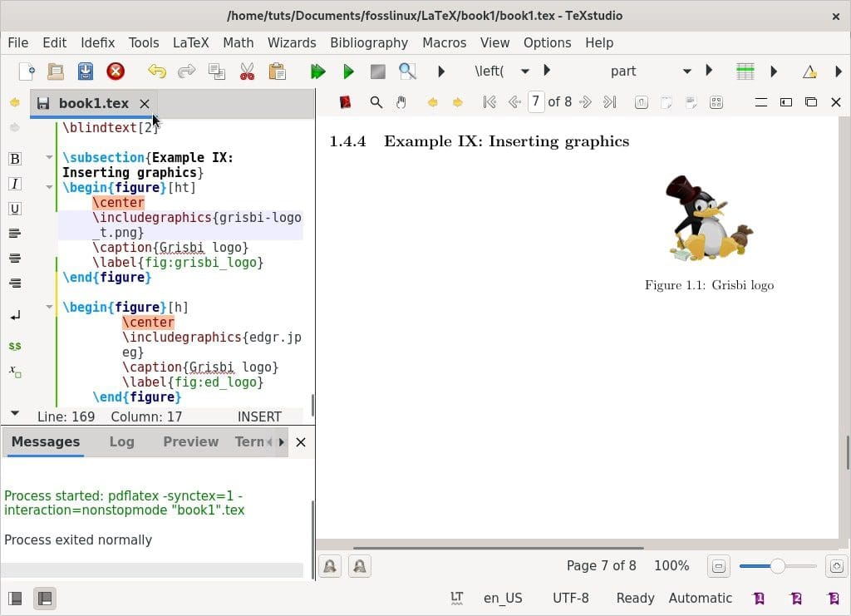Switch to the Log tab
The height and width of the screenshot is (616, 851).
coord(121,441)
